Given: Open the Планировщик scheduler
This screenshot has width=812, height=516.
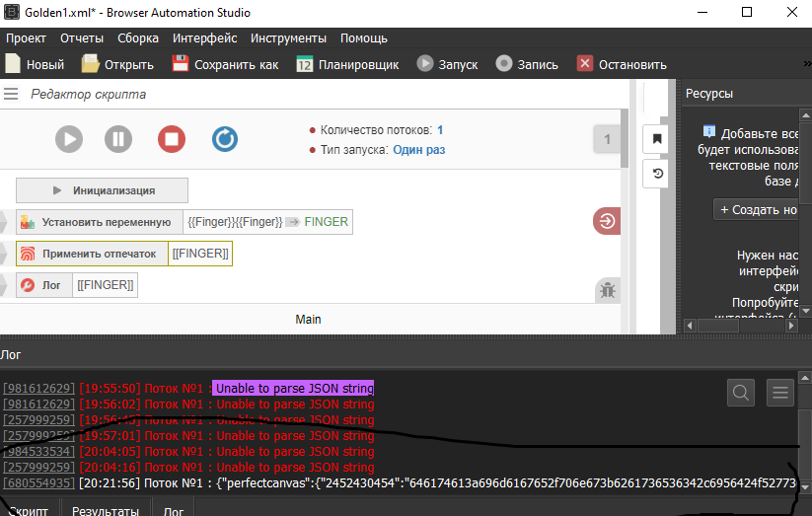Looking at the screenshot, I should pos(347,64).
